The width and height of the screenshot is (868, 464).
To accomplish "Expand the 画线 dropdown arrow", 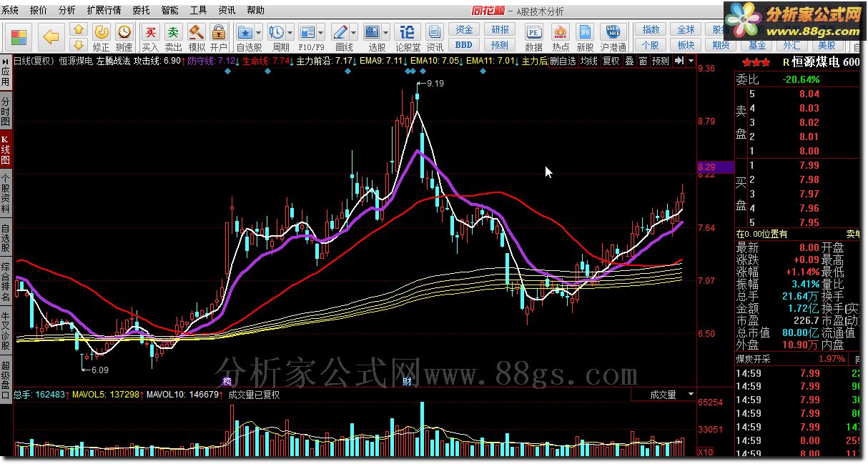I will tap(353, 32).
